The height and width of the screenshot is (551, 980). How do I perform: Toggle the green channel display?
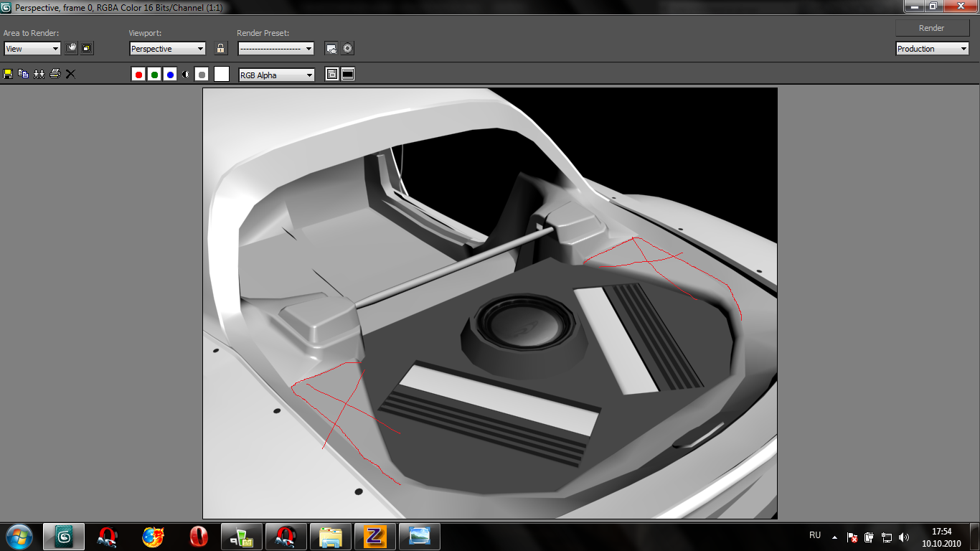click(x=154, y=75)
